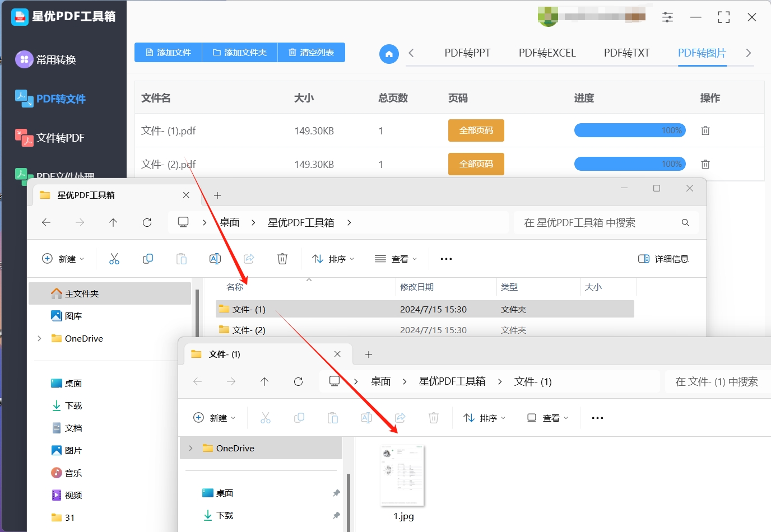Click Rename icon in 星优PDF工具箱 Explorer toolbar

215,259
